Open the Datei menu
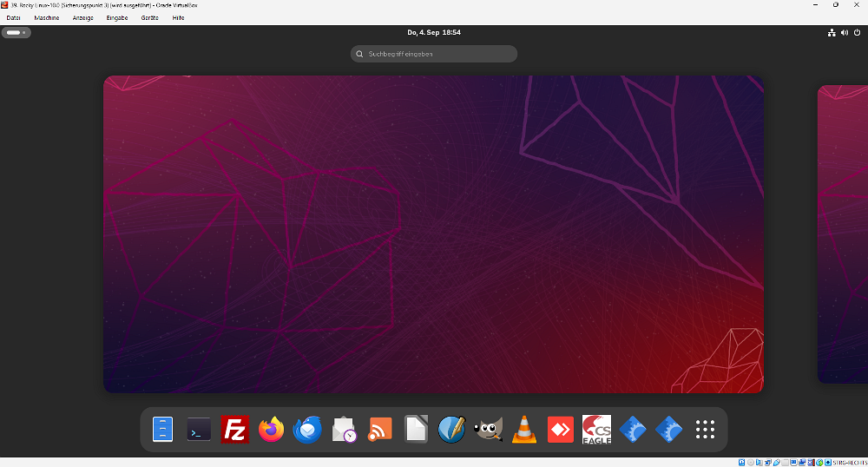 click(x=14, y=17)
